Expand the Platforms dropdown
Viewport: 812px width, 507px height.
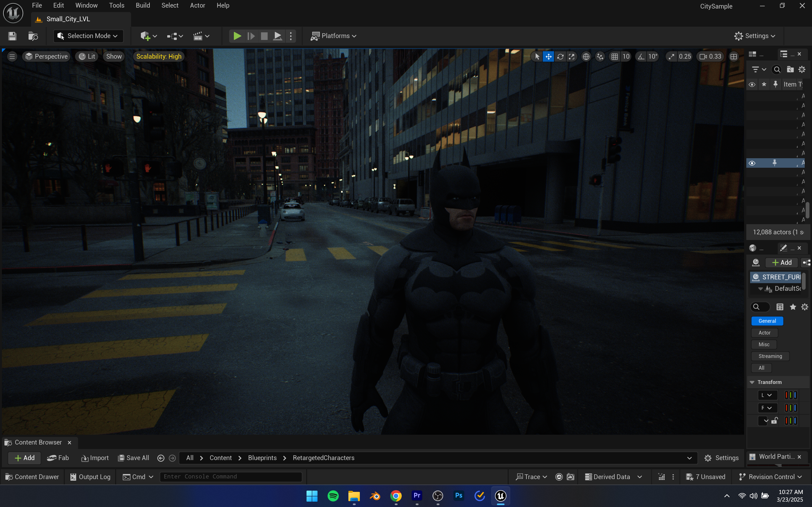tap(333, 36)
